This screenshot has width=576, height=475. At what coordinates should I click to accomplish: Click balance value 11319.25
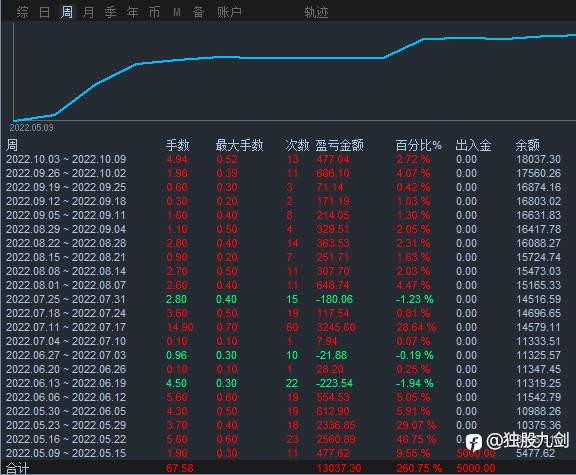click(x=539, y=383)
